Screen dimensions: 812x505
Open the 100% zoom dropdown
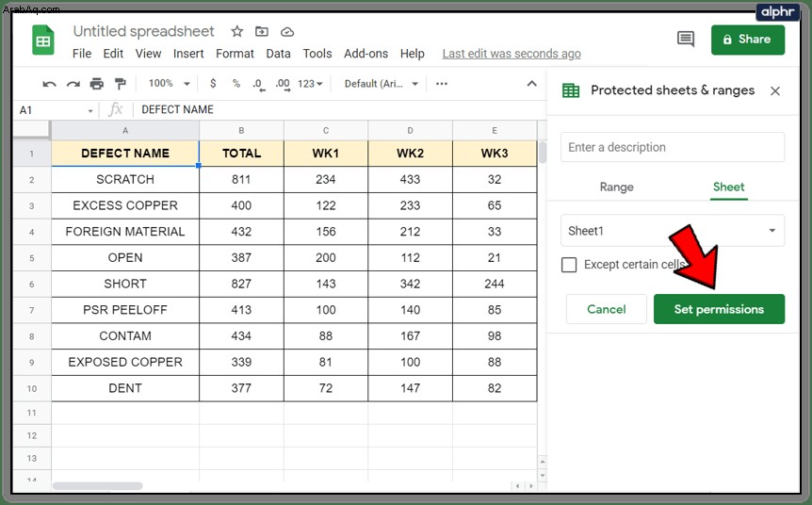click(170, 84)
